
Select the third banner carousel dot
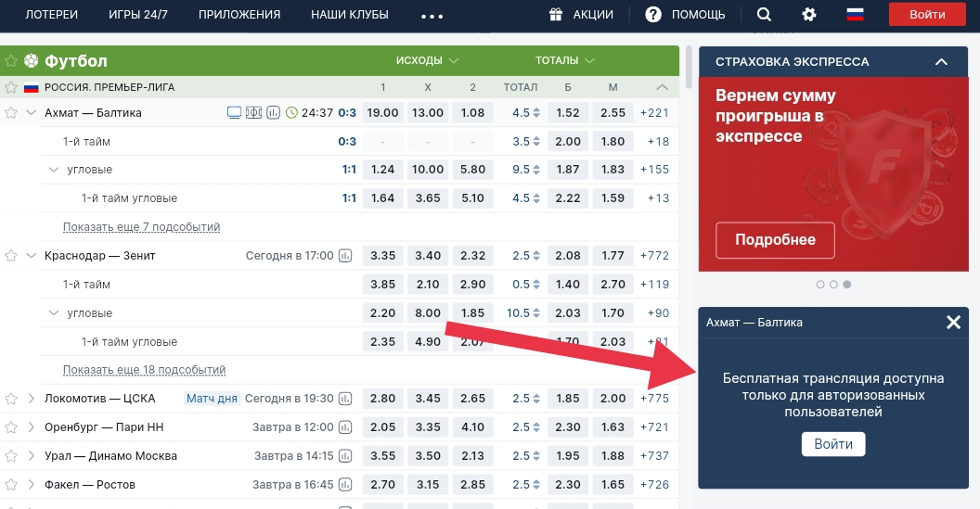(x=847, y=285)
